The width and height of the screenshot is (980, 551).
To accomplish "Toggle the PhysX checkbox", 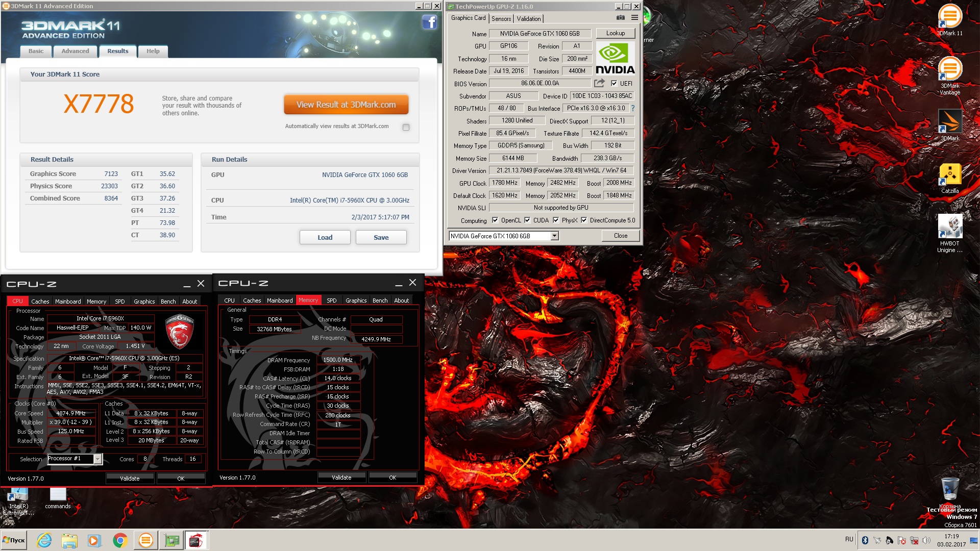I will pos(556,220).
